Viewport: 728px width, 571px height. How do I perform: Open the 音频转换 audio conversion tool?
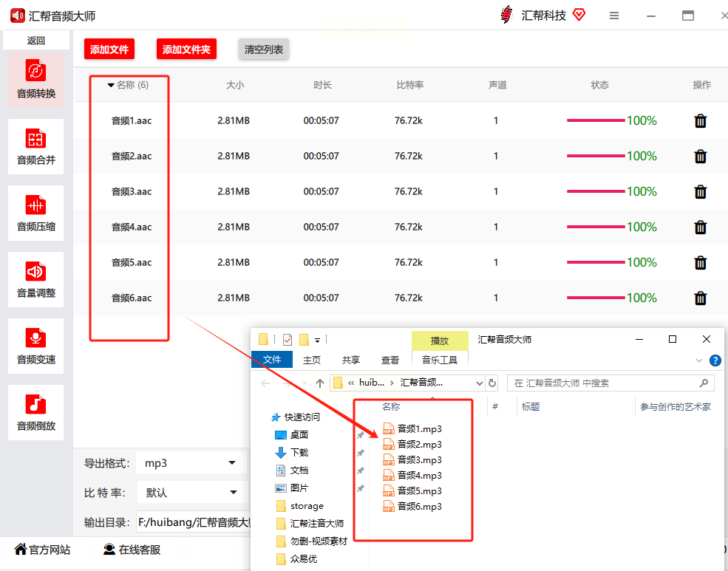(x=35, y=80)
